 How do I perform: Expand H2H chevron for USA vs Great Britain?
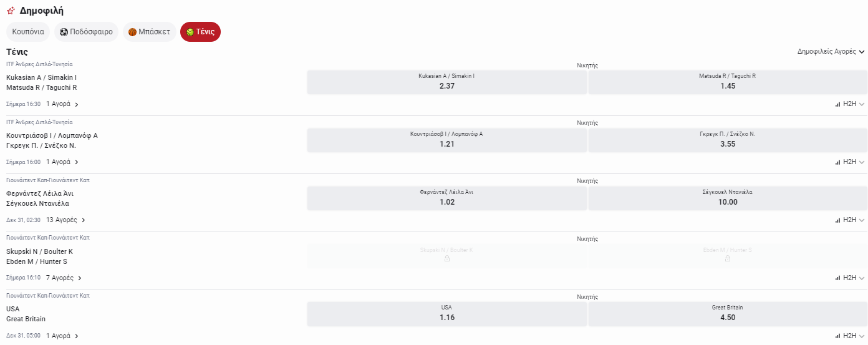[x=862, y=336]
